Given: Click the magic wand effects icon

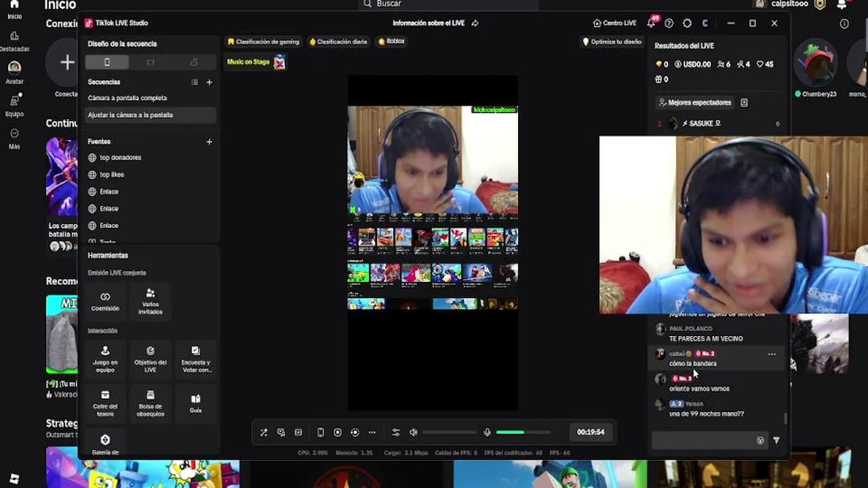Looking at the screenshot, I should click(x=264, y=432).
